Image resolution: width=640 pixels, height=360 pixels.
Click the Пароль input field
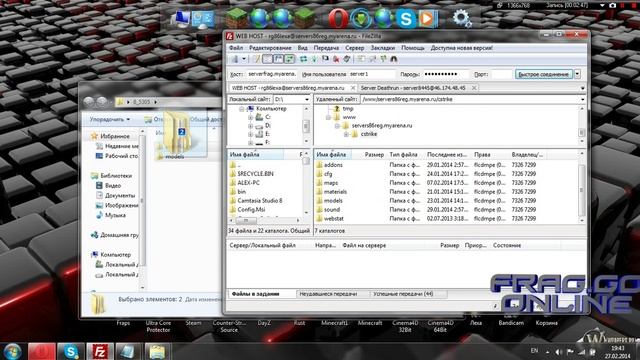[446, 74]
